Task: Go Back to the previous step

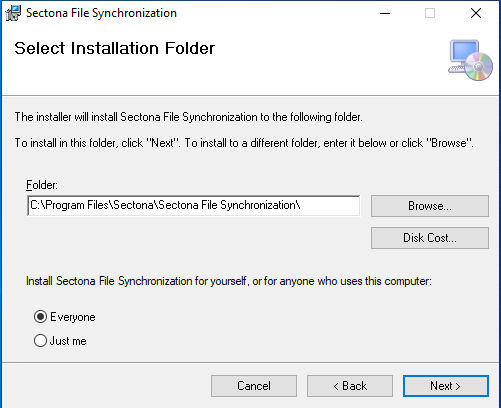Action: [x=350, y=386]
